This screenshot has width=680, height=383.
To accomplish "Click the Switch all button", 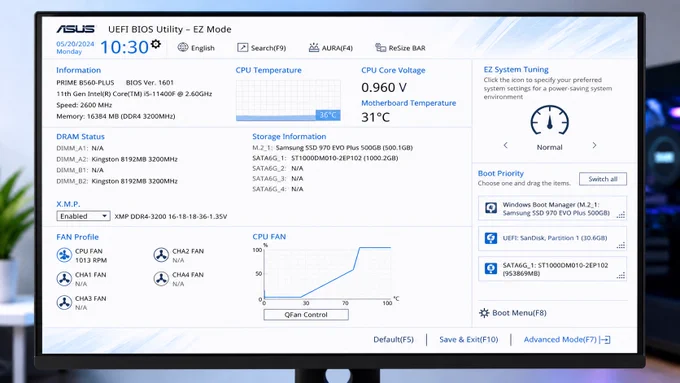I will (603, 179).
